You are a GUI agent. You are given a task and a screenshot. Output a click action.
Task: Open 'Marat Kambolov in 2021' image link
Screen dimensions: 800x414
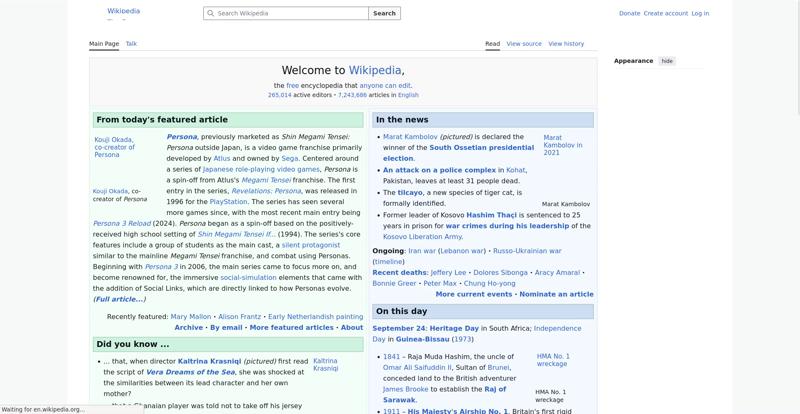563,145
